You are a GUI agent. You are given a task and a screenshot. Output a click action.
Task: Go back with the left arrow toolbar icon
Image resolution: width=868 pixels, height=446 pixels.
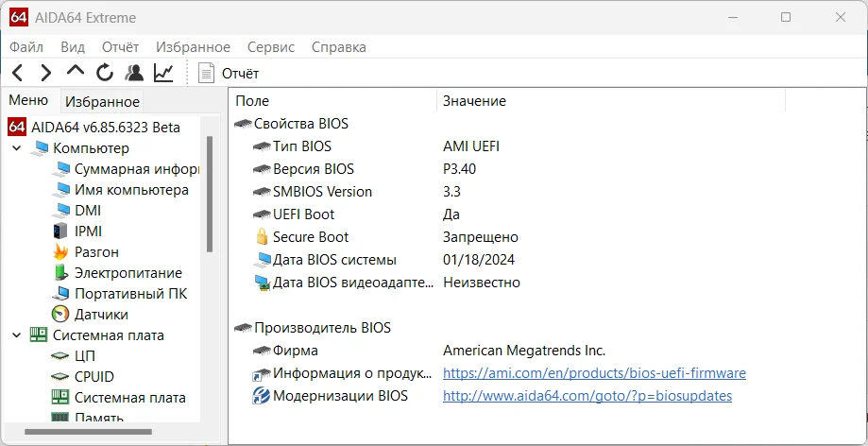click(x=18, y=73)
